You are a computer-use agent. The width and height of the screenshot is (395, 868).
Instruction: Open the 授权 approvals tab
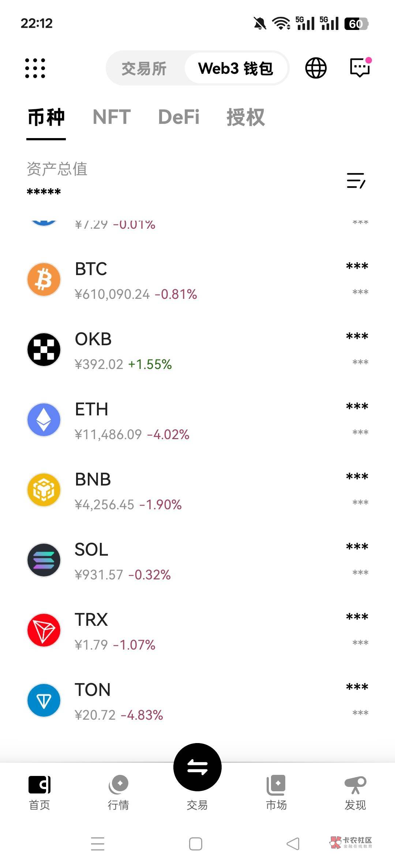(x=245, y=117)
